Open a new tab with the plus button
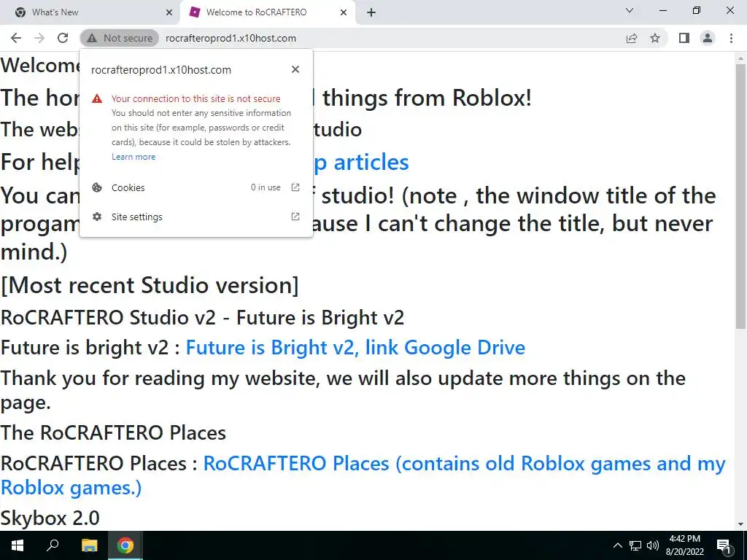747x560 pixels. (371, 12)
